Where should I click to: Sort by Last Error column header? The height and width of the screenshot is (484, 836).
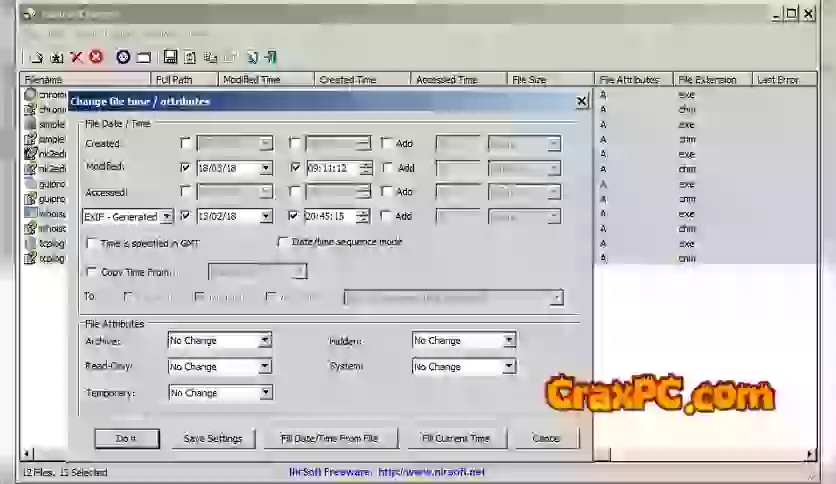[784, 79]
